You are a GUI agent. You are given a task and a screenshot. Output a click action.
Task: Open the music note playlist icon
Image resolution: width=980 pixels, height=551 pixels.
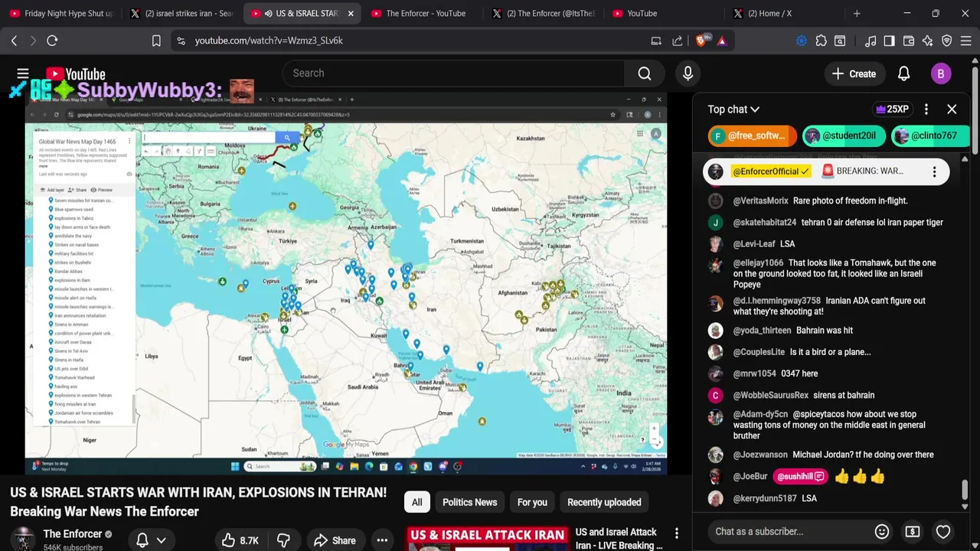[871, 41]
